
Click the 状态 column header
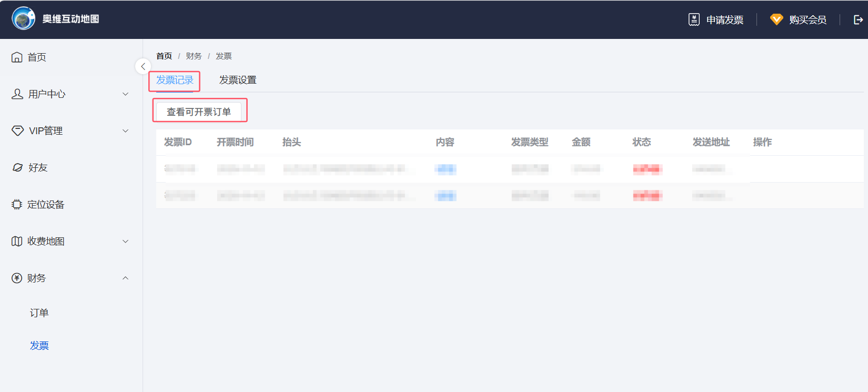click(641, 142)
